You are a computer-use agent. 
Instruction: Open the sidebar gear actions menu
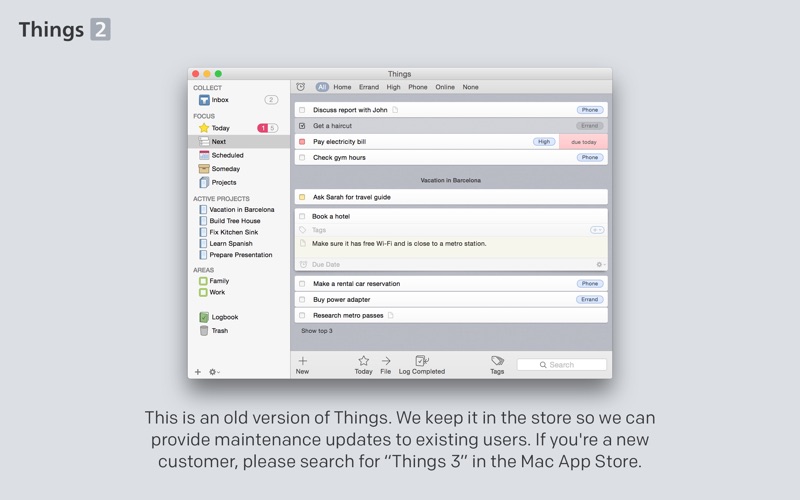(214, 372)
